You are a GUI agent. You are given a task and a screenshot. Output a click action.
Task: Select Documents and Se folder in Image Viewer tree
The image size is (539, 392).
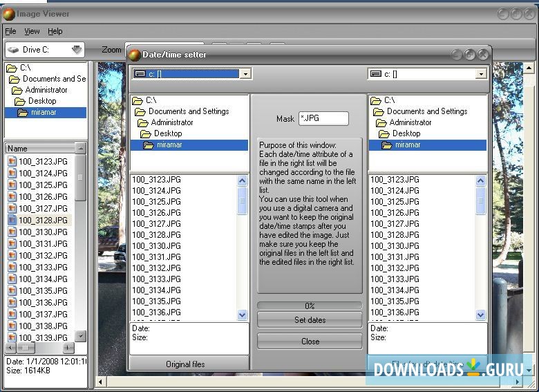54,79
